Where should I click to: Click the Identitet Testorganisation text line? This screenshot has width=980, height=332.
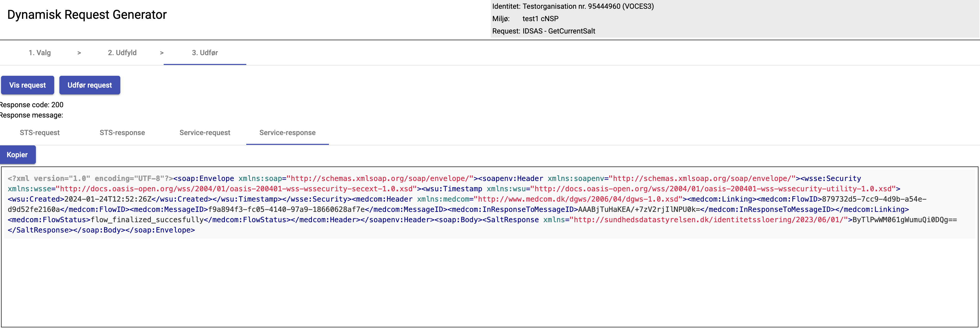coord(573,6)
